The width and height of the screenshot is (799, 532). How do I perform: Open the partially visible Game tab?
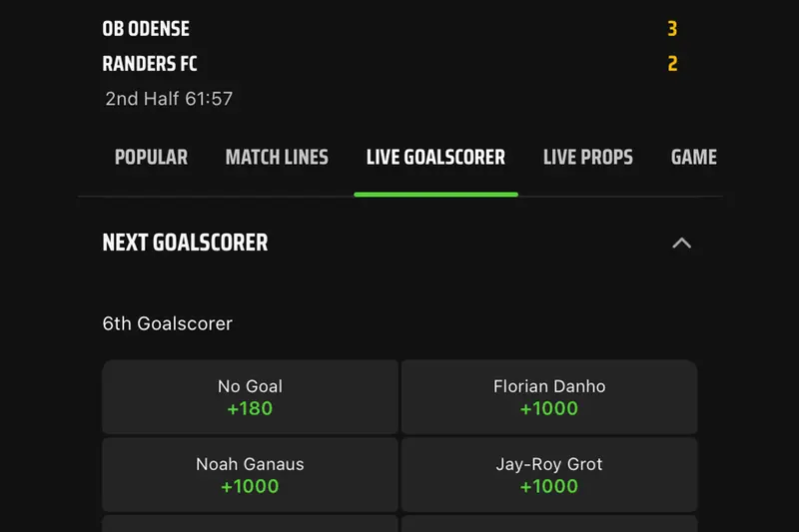693,158
